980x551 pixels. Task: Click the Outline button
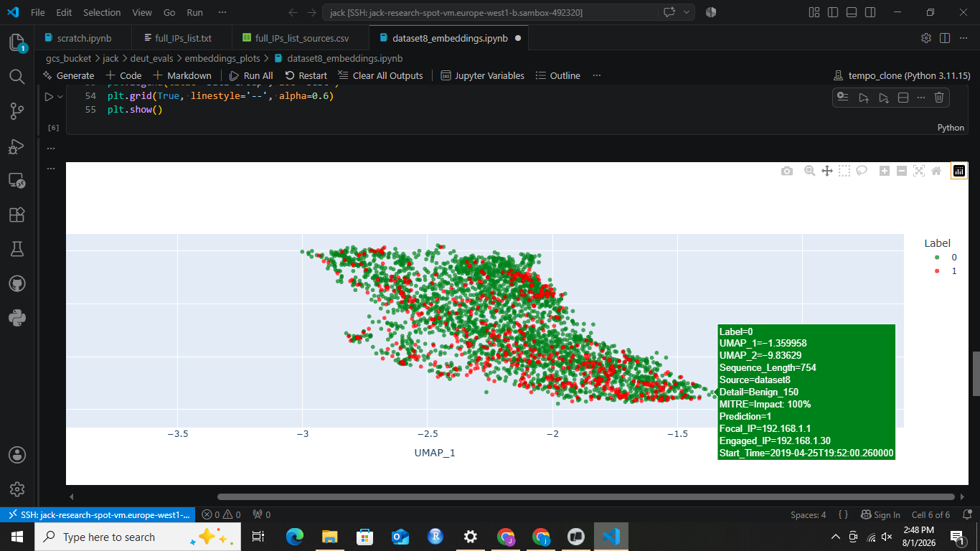point(557,75)
